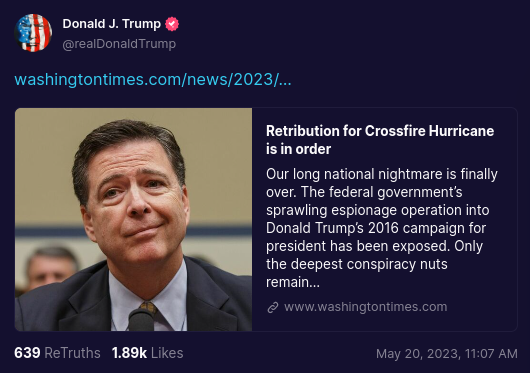Follow the washingtontimes.com/news/2023/... URL
This screenshot has width=530, height=373.
pyautogui.click(x=153, y=80)
